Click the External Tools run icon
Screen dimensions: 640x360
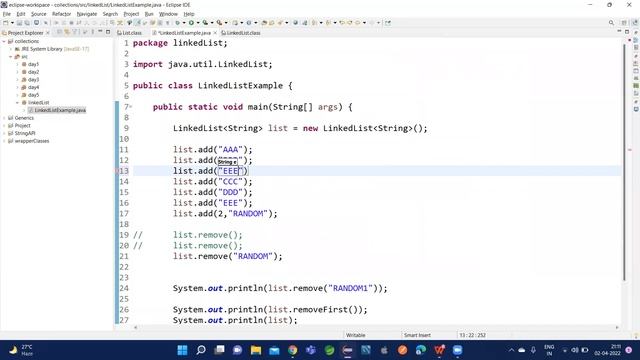[220, 23]
